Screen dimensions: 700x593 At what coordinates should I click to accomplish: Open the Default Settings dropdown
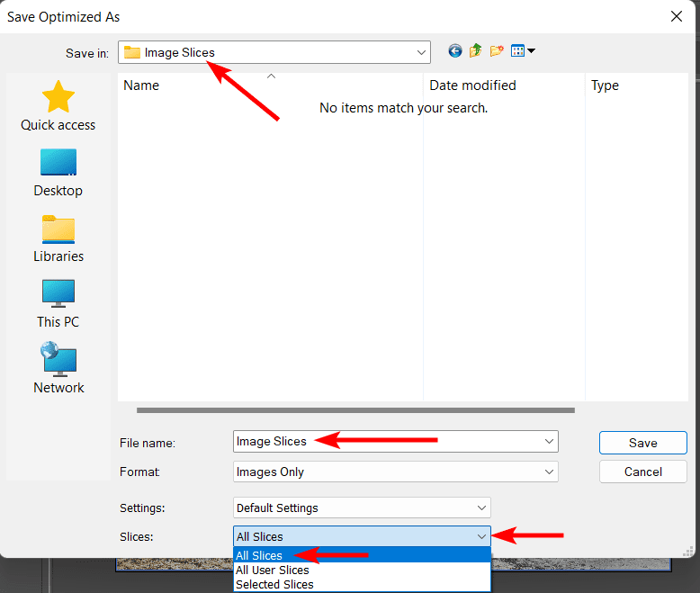pyautogui.click(x=481, y=508)
